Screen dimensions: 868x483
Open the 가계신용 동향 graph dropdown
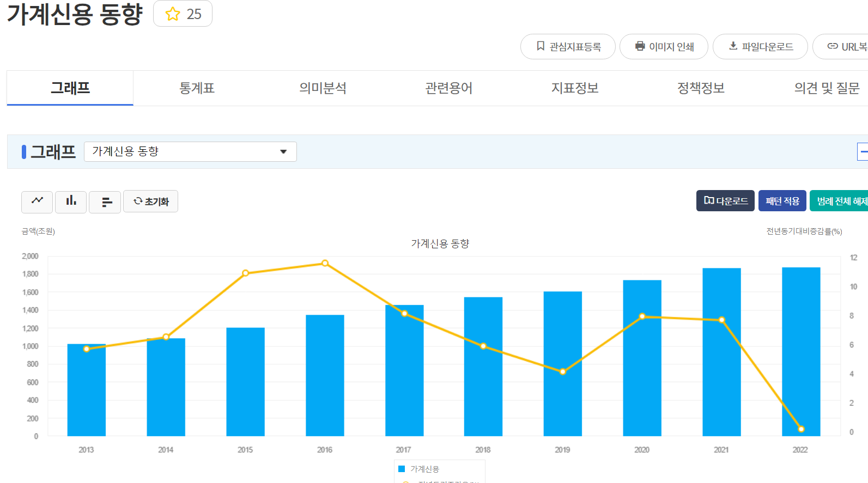(x=190, y=151)
